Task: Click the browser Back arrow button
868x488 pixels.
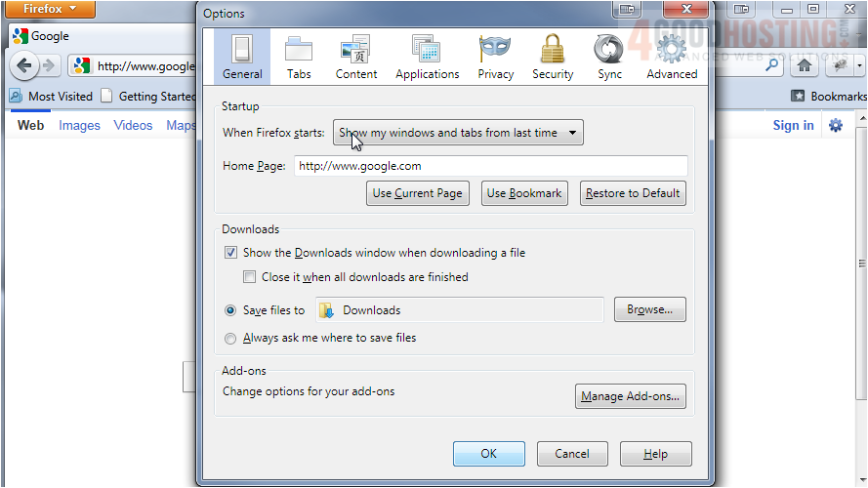Action: [x=24, y=66]
